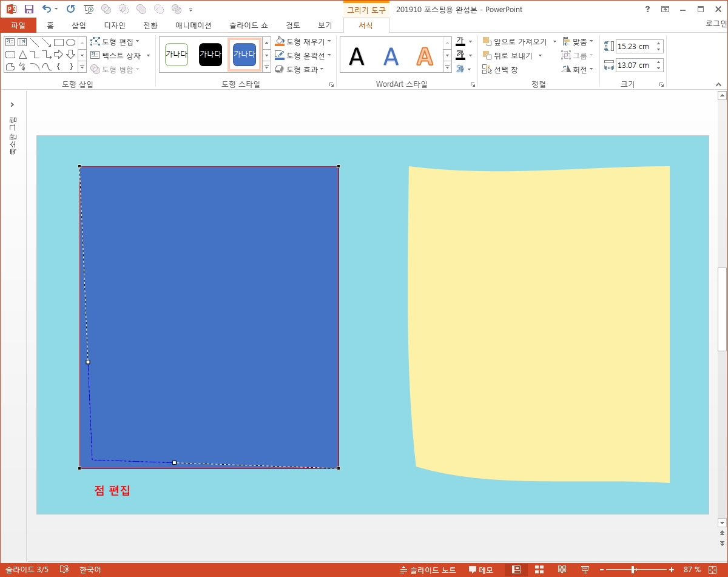Image resolution: width=728 pixels, height=577 pixels.
Task: Undo the last action
Action: (x=47, y=9)
